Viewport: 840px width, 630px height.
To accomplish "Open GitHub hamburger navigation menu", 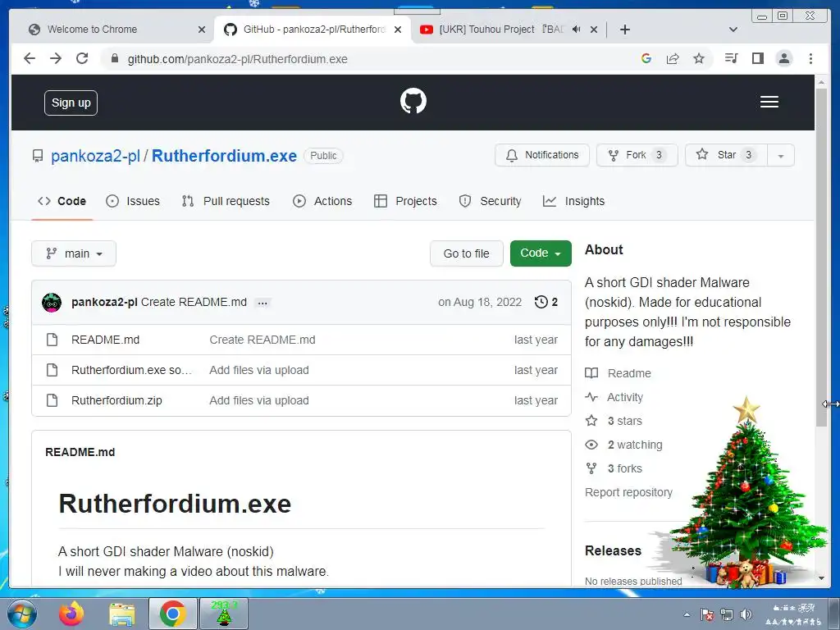I will click(x=769, y=102).
